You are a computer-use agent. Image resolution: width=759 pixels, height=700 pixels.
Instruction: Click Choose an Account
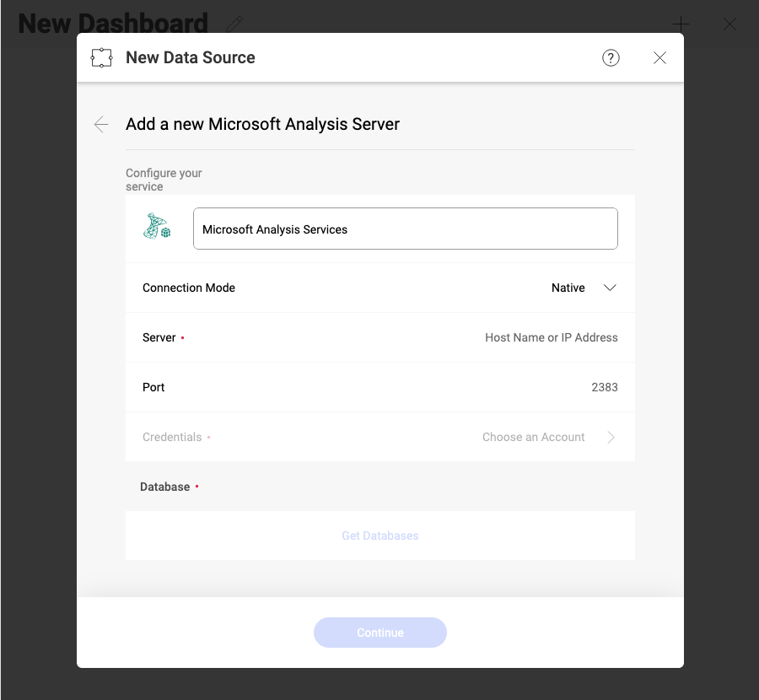pos(533,437)
